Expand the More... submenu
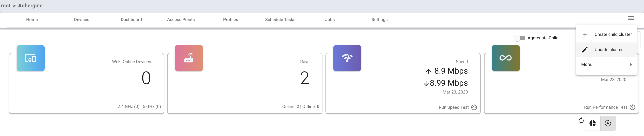Screen dimensions: 644x136 pos(606,64)
